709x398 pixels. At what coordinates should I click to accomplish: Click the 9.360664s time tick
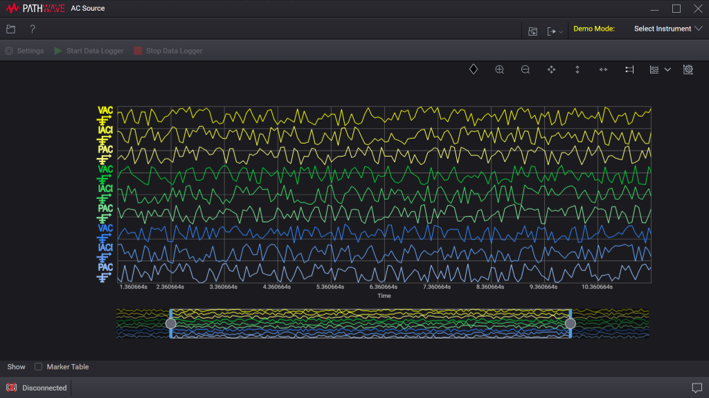[544, 287]
